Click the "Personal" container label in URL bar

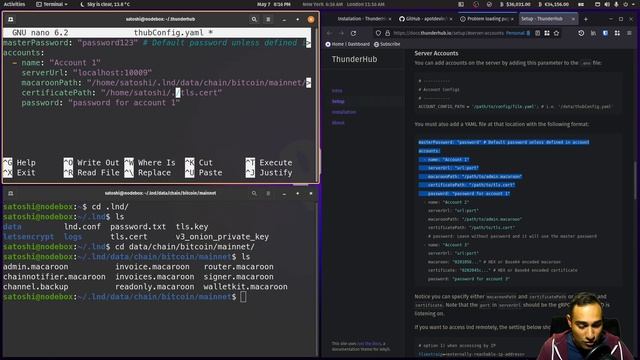pyautogui.click(x=518, y=33)
